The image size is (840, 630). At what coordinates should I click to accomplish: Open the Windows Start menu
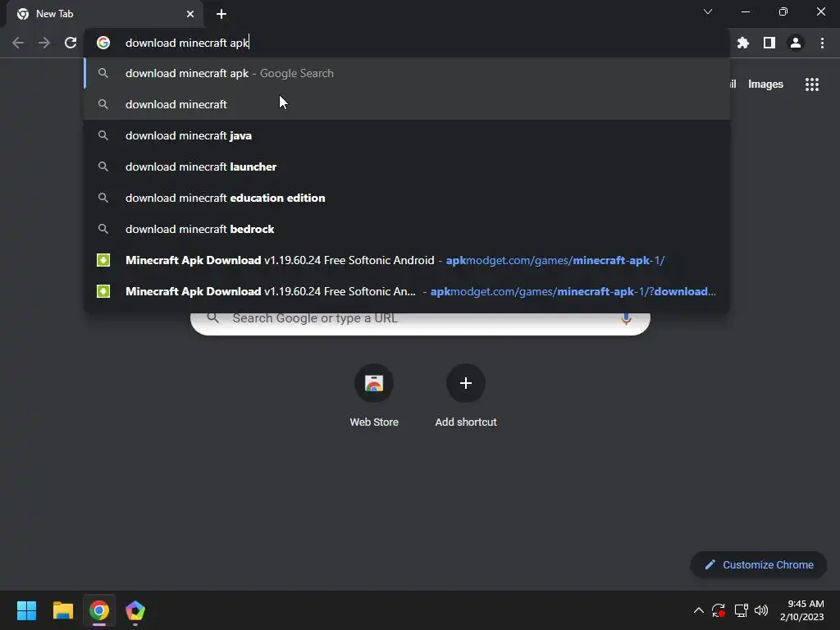click(26, 610)
